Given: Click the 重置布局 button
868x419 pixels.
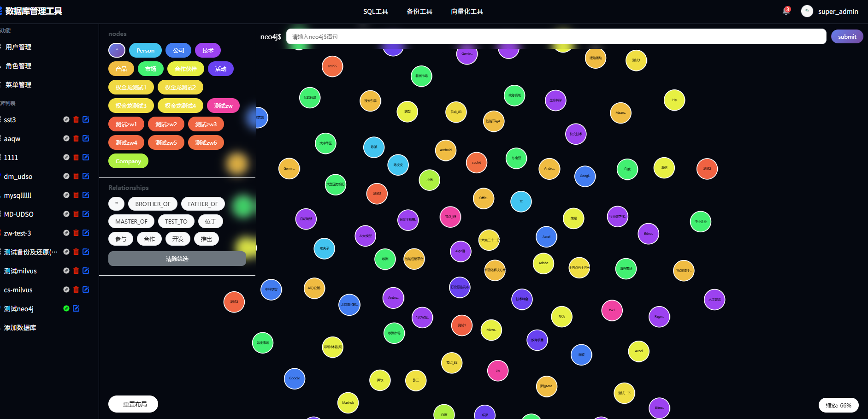Looking at the screenshot, I should [x=133, y=404].
